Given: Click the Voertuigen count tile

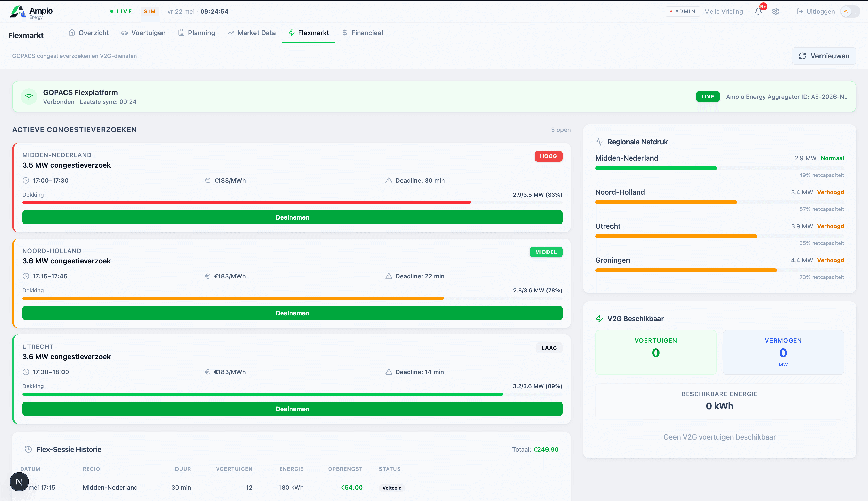Looking at the screenshot, I should tap(656, 352).
